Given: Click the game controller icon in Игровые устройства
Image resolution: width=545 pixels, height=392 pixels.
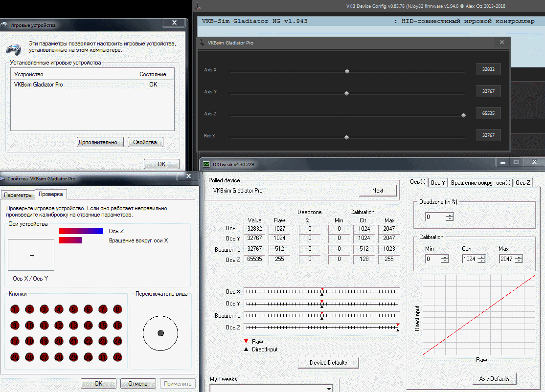Looking at the screenshot, I should [x=13, y=48].
